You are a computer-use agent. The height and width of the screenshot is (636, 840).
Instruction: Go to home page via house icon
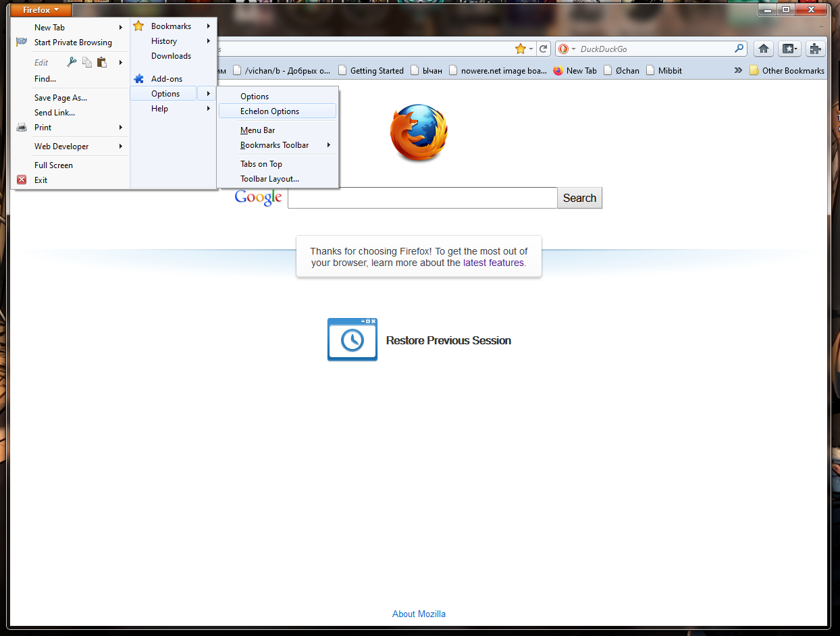(764, 49)
